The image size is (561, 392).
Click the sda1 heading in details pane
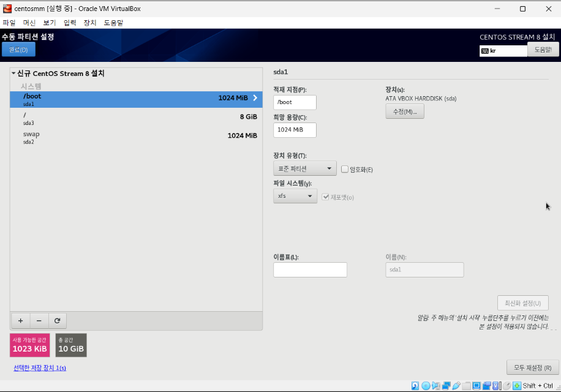280,72
